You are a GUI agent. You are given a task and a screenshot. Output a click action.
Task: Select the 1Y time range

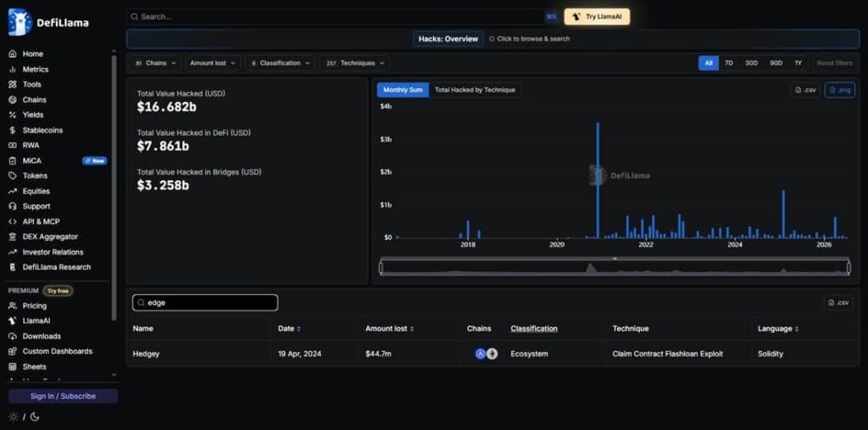pyautogui.click(x=798, y=63)
